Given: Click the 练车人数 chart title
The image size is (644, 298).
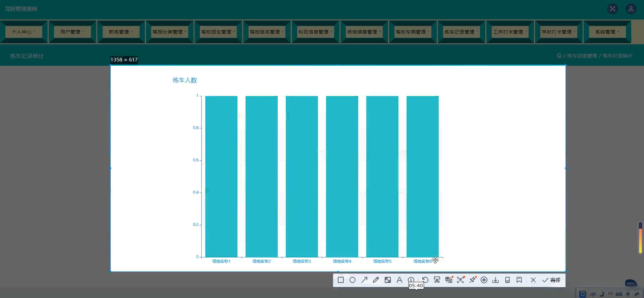Looking at the screenshot, I should tap(185, 80).
